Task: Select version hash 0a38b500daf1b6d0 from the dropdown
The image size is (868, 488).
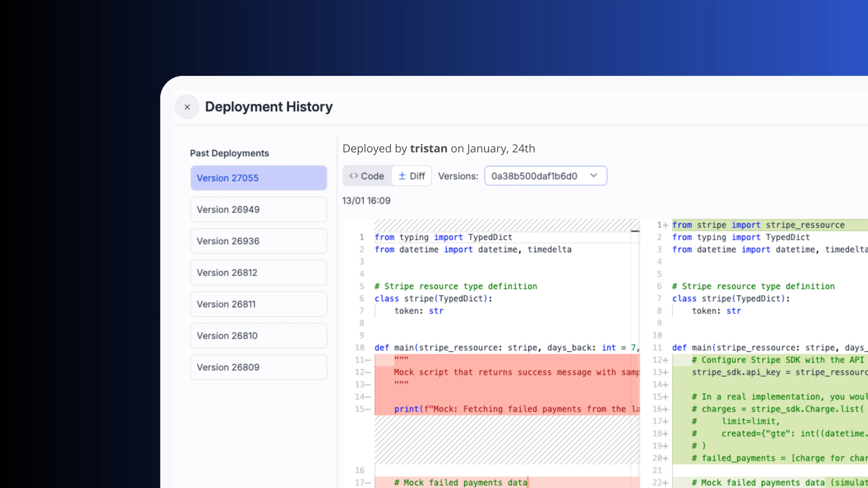Action: 534,175
